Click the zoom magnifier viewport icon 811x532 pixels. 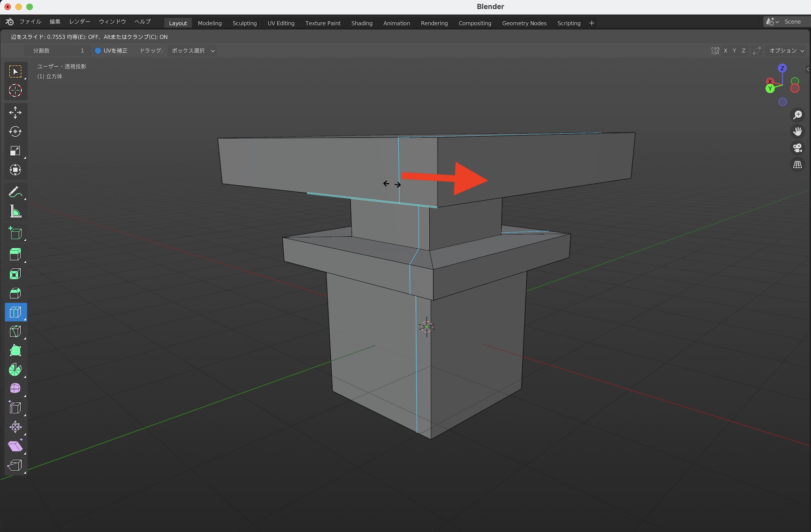click(x=798, y=115)
